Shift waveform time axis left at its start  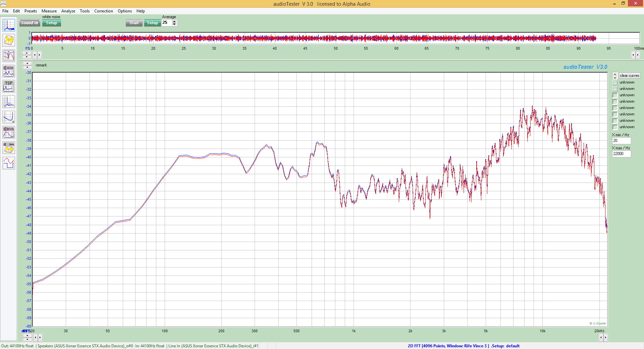[x=35, y=55]
